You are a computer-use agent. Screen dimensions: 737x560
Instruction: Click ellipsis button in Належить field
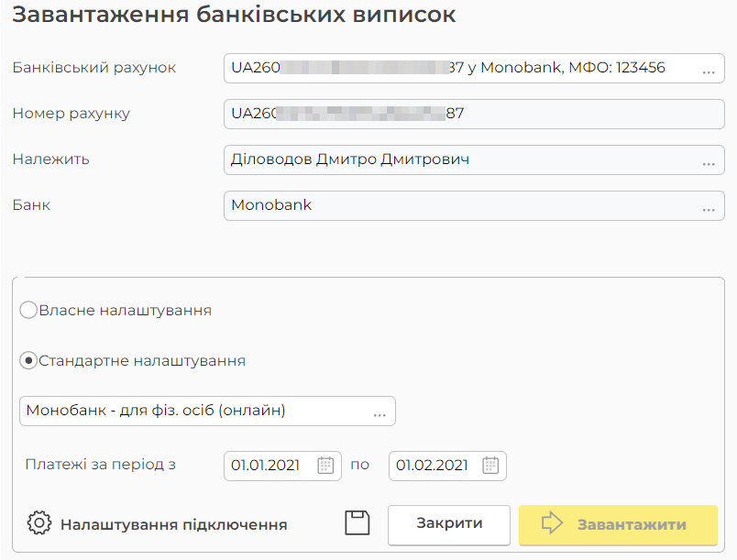click(708, 161)
